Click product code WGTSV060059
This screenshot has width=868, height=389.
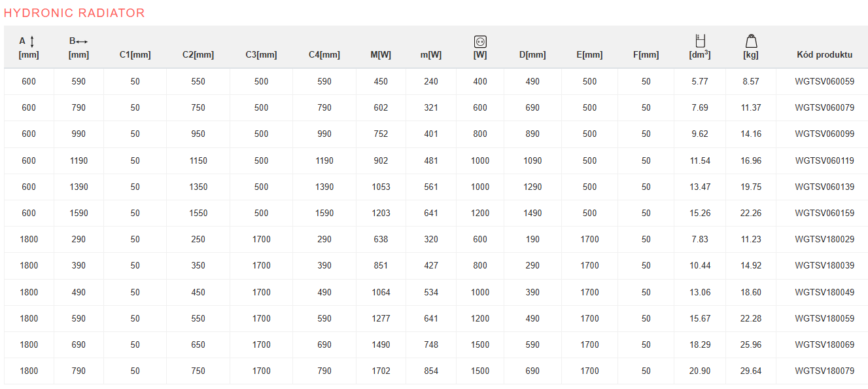pos(824,82)
